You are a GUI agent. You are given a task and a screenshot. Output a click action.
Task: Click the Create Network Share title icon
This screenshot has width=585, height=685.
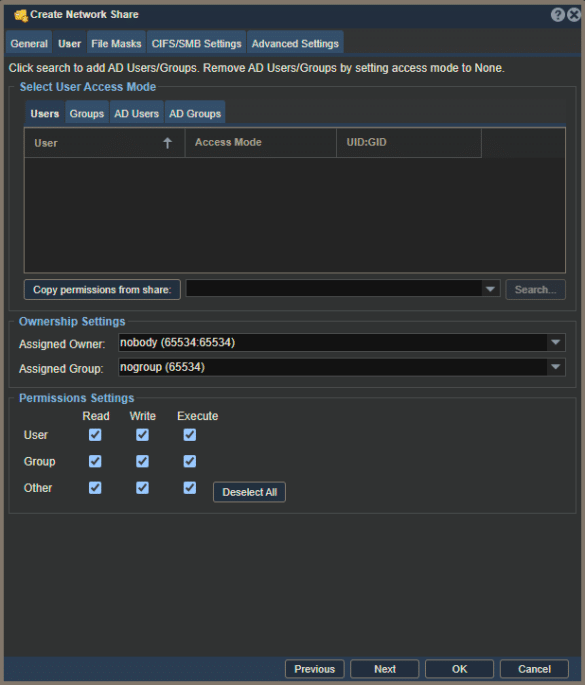point(21,15)
